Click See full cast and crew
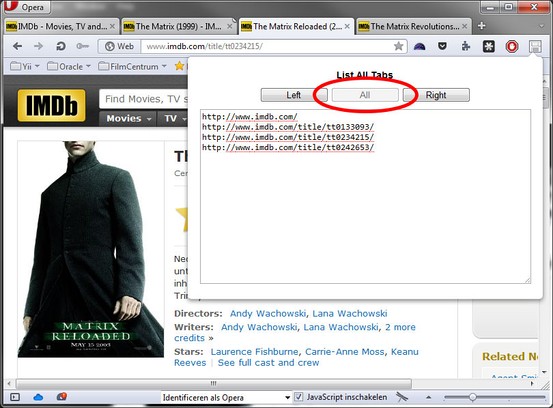The width and height of the screenshot is (553, 408). (268, 363)
